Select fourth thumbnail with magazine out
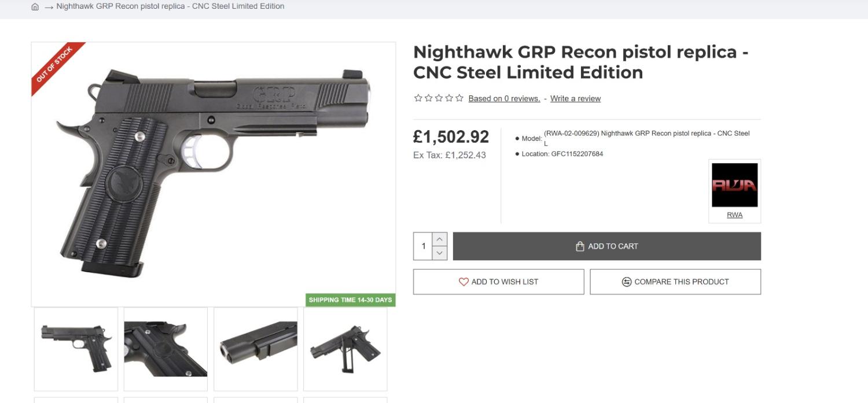 [x=345, y=349]
